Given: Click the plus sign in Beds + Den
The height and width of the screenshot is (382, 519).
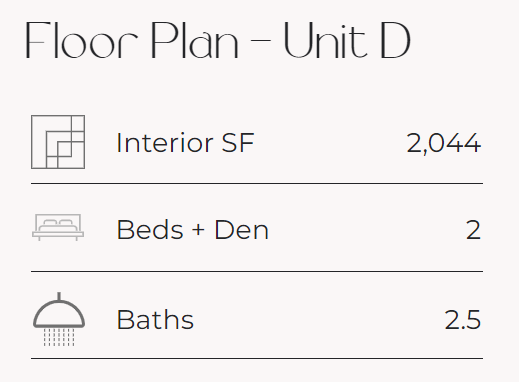Looking at the screenshot, I should coord(198,230).
